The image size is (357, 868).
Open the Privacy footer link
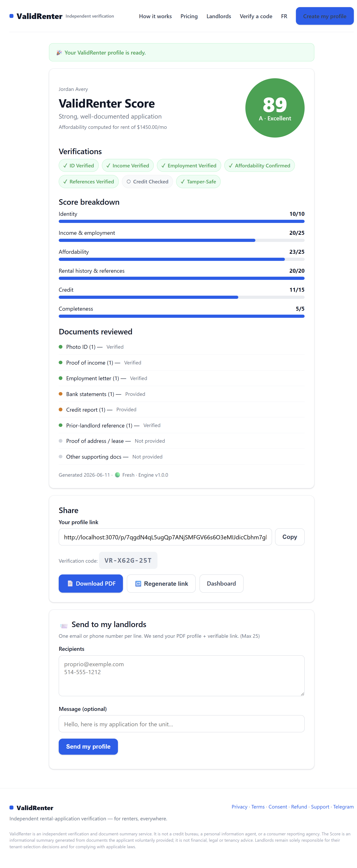click(240, 807)
